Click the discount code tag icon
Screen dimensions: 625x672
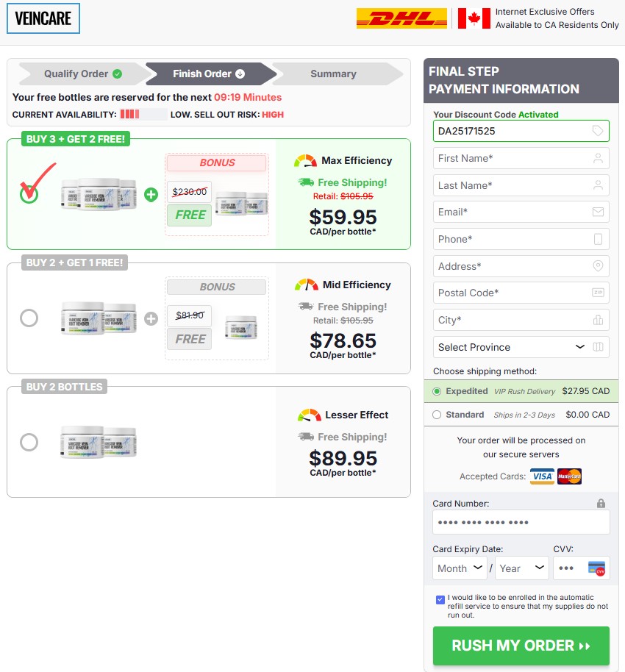(x=598, y=131)
